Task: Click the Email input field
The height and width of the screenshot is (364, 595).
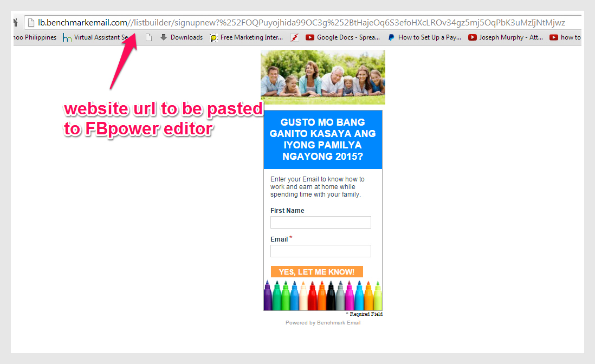Action: point(320,251)
